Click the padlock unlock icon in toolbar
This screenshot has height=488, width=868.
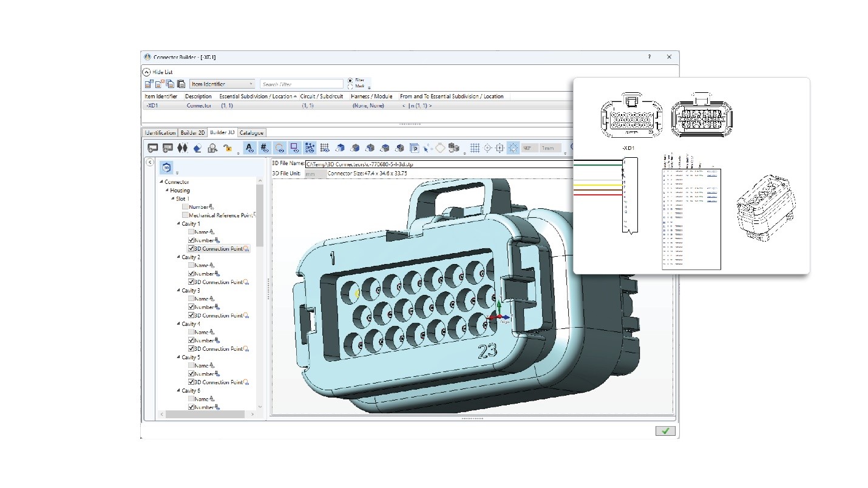coord(228,147)
